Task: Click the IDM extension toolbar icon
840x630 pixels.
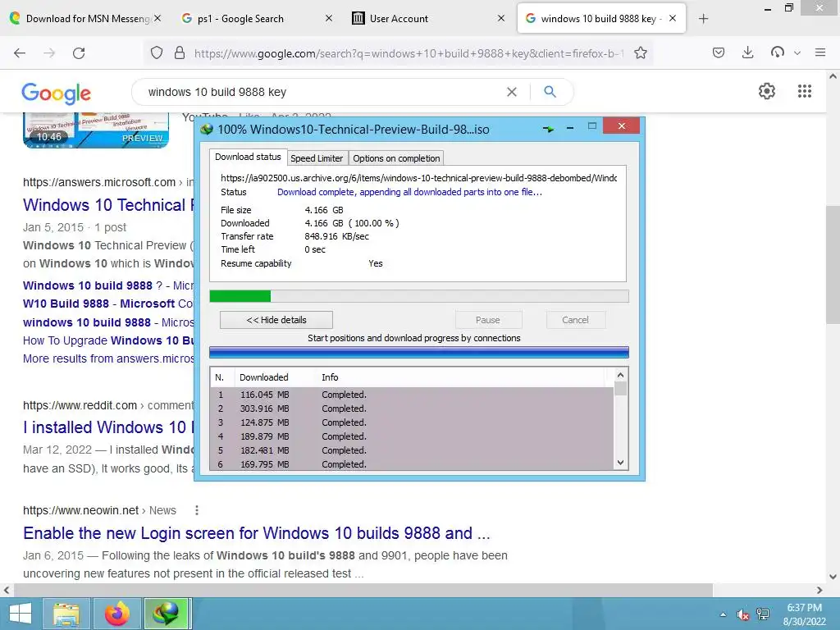Action: (x=778, y=52)
